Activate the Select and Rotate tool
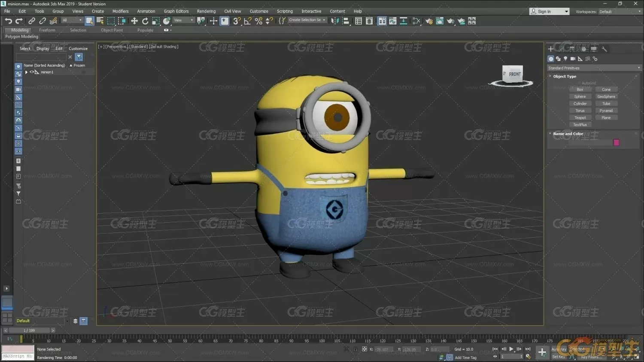Screen dimensions: 644x362 point(145,21)
